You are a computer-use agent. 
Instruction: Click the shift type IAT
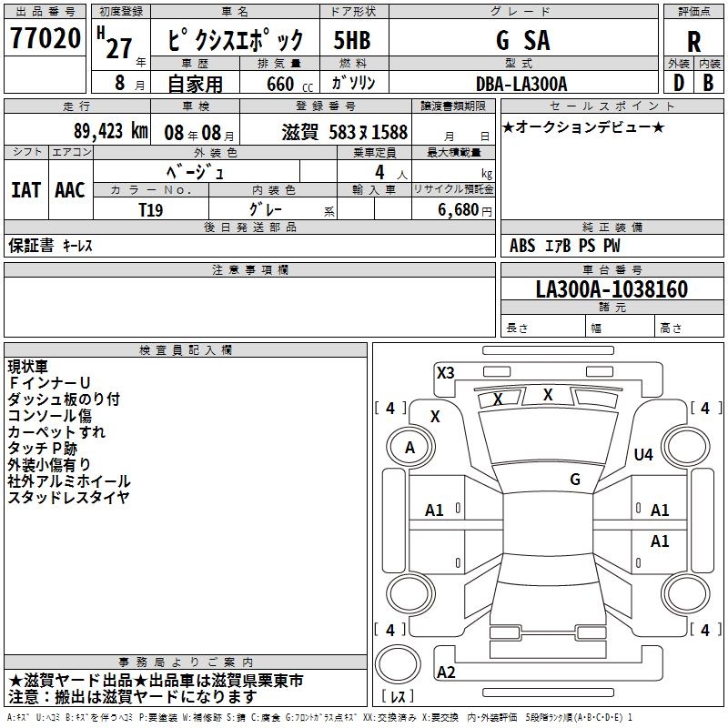[26, 190]
